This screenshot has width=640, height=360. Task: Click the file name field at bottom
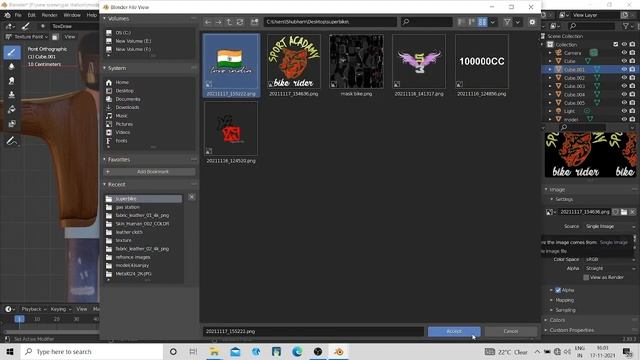point(313,331)
